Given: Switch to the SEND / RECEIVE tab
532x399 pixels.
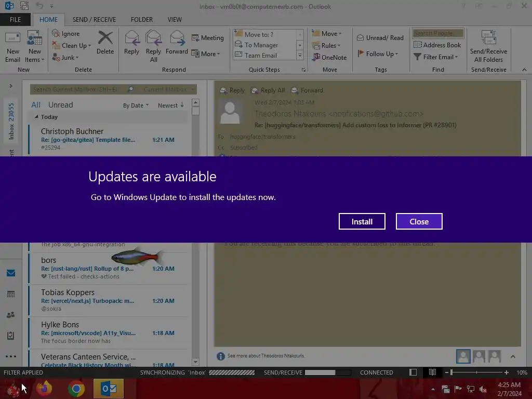Looking at the screenshot, I should point(94,19).
